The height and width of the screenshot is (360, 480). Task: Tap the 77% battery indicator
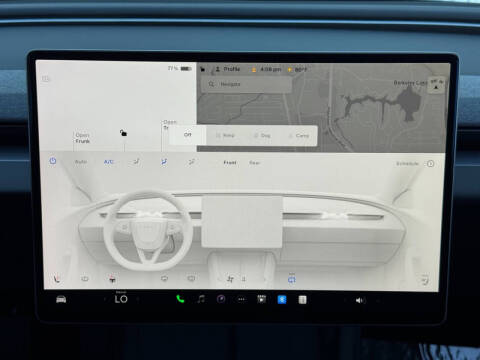(x=179, y=68)
